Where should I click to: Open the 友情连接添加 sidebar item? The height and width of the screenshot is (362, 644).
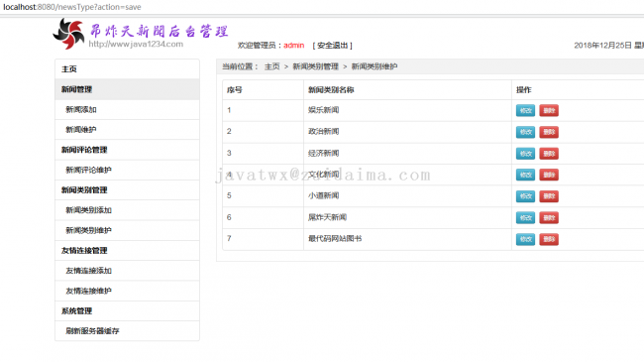pyautogui.click(x=128, y=271)
